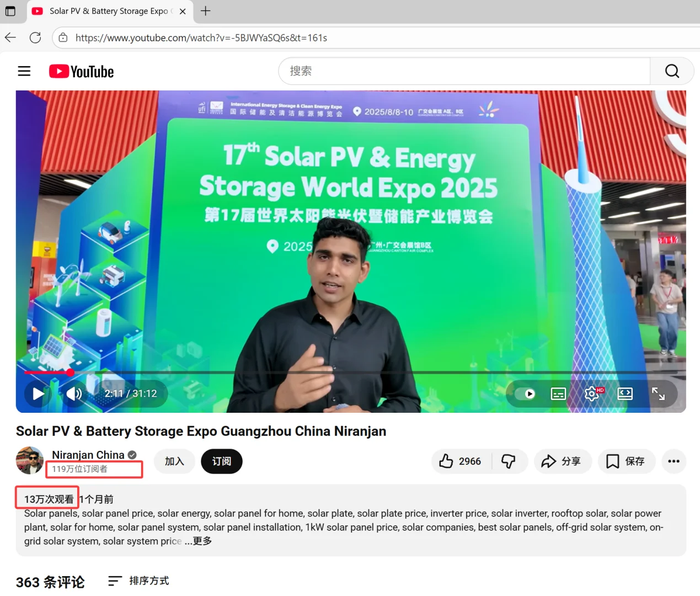Play the video

(38, 393)
